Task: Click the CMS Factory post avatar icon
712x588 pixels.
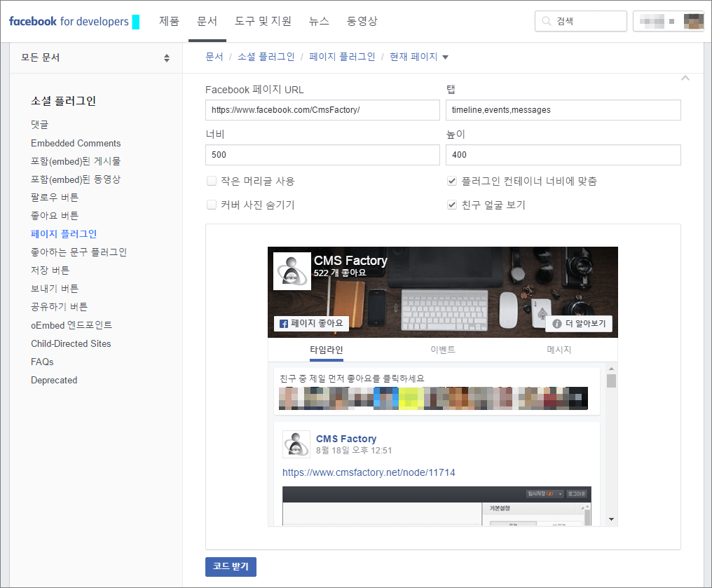Action: click(296, 444)
